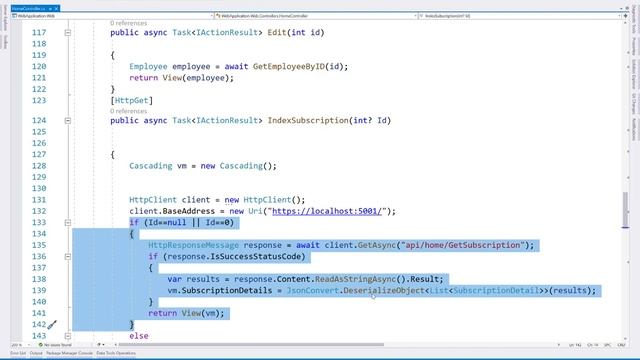Open the Data Tools Operations tab
Viewport: 640px width, 360px height.
[116, 353]
